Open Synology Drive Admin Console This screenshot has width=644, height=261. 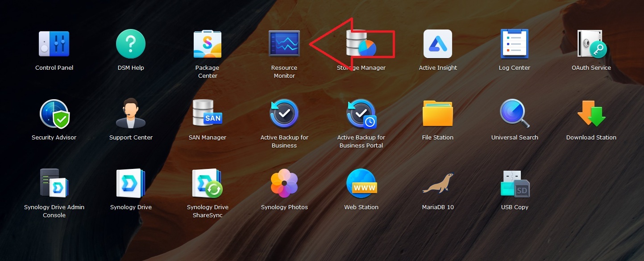[54, 183]
